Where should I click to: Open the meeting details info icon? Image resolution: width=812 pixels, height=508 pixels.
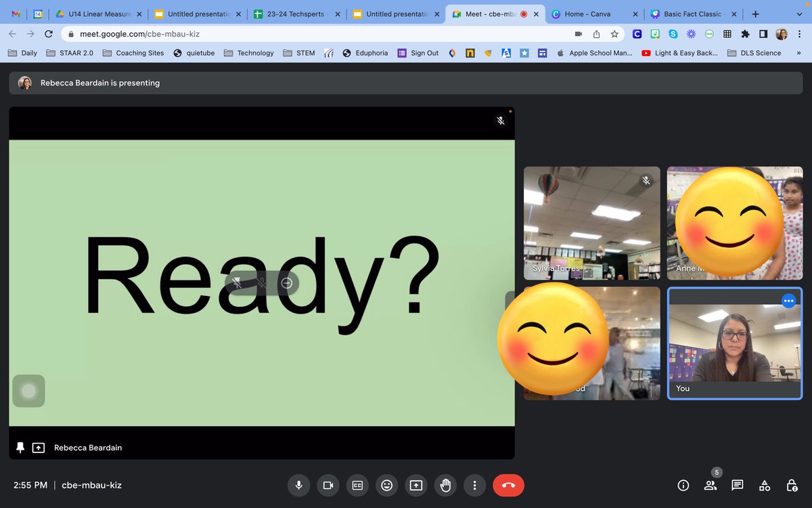point(683,485)
